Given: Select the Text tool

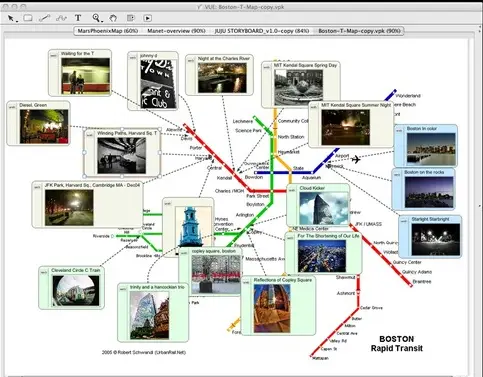Looking at the screenshot, I should click(x=78, y=18).
